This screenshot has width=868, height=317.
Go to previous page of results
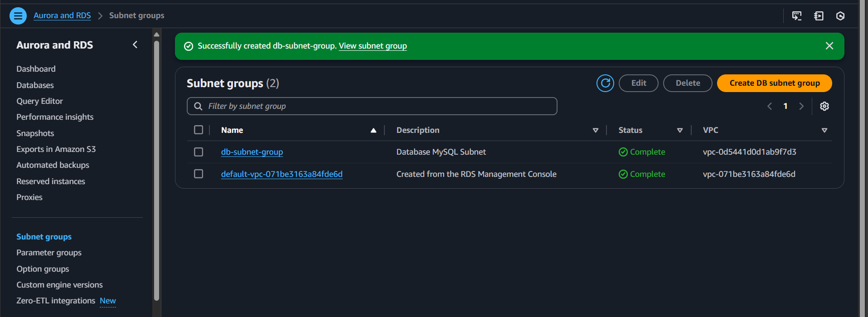point(769,106)
